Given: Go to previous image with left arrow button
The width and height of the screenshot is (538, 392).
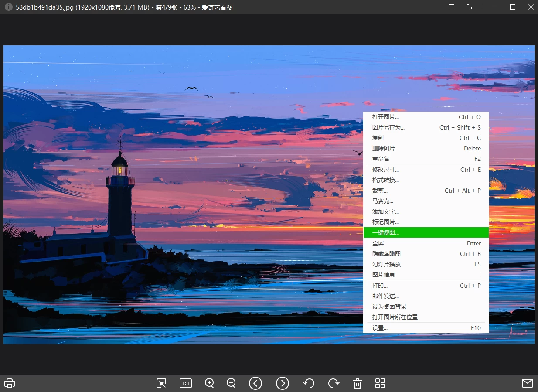Looking at the screenshot, I should [255, 383].
